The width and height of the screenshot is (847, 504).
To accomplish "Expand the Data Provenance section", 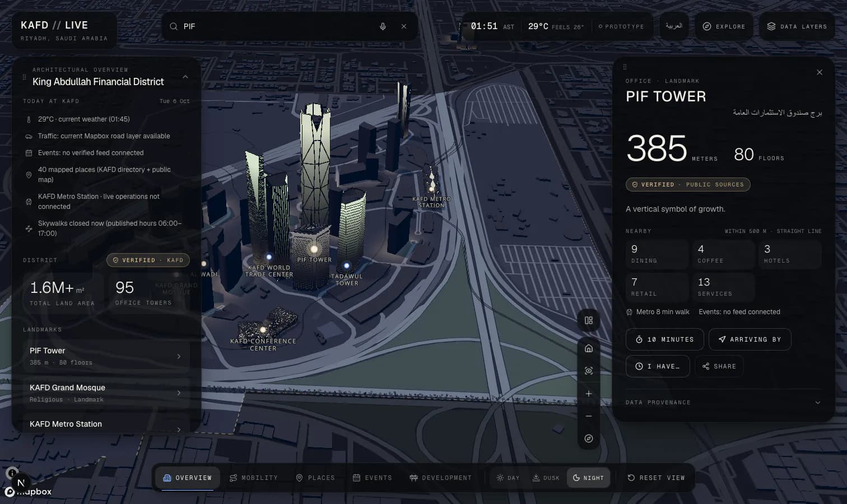I will (x=723, y=402).
